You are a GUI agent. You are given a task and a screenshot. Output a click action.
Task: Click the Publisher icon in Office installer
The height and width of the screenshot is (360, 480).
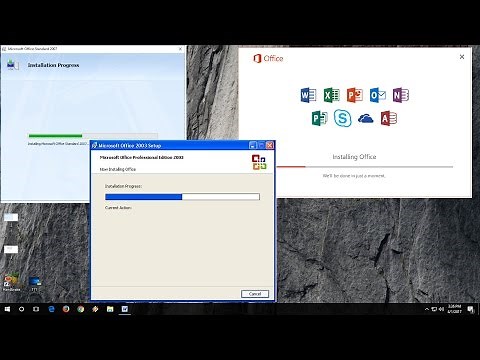[319, 118]
